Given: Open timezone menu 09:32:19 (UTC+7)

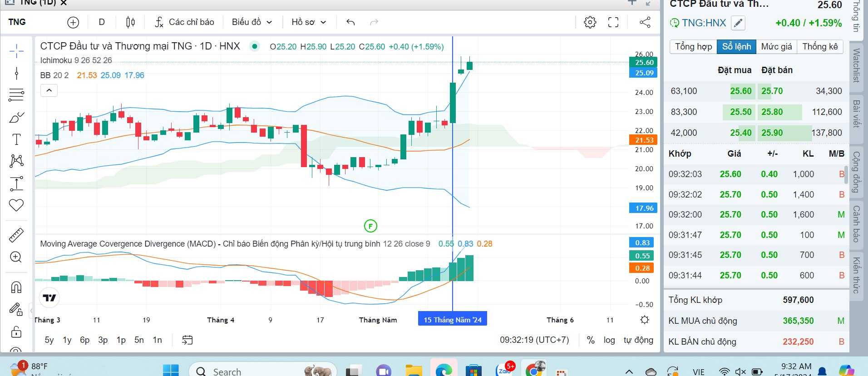Looking at the screenshot, I should coord(534,340).
